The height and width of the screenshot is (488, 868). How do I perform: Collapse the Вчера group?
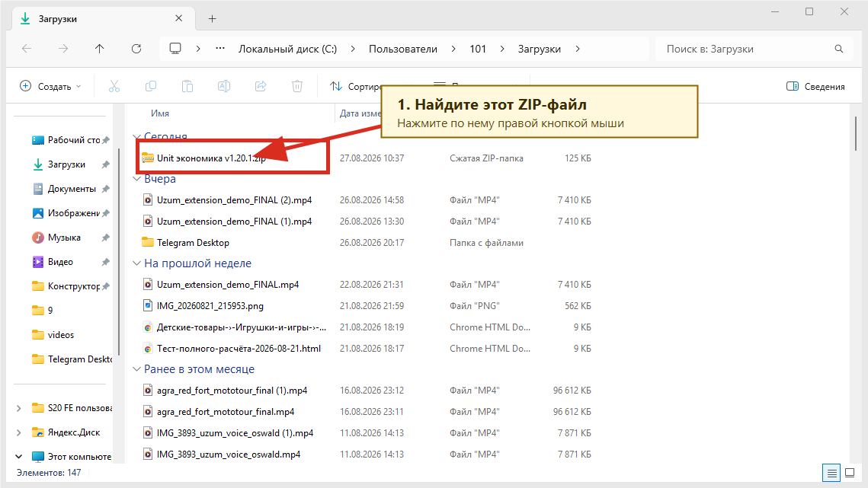[x=136, y=179]
